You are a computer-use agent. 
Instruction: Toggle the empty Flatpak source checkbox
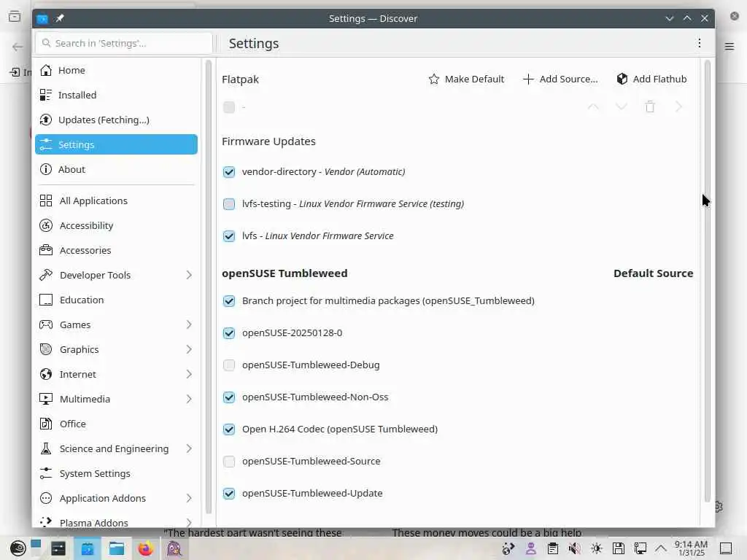228,107
